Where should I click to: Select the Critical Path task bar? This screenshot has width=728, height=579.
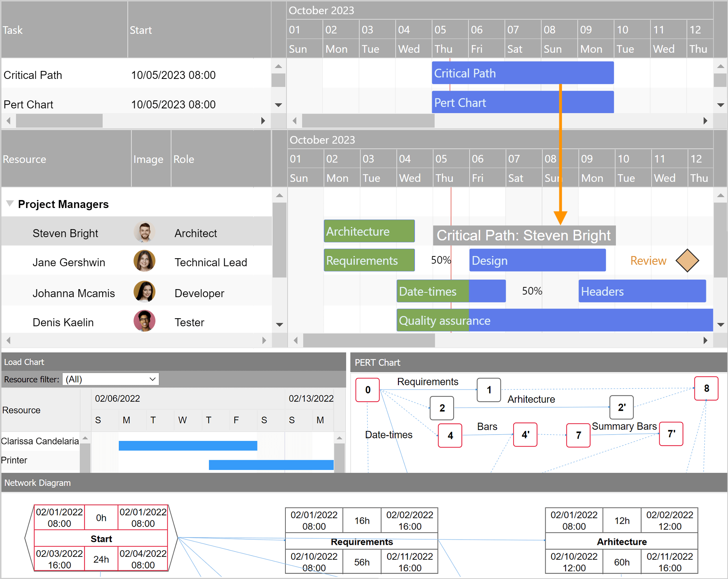click(522, 73)
